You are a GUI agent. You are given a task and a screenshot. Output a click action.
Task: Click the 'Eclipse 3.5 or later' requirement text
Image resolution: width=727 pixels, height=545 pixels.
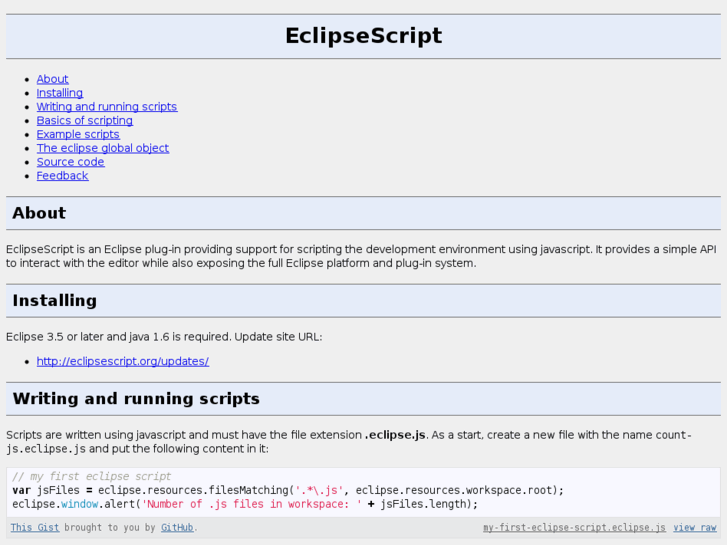(164, 337)
